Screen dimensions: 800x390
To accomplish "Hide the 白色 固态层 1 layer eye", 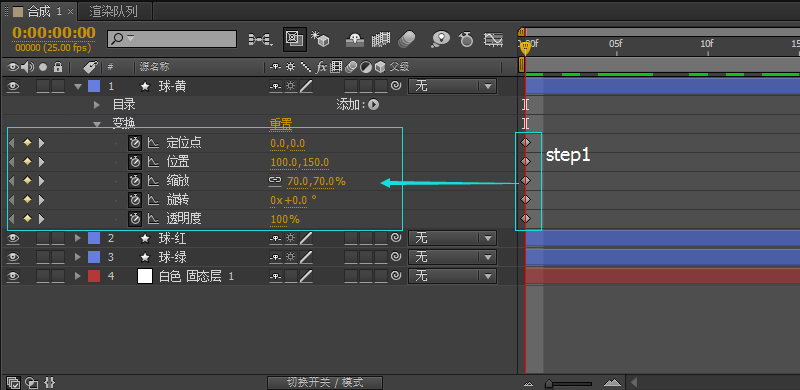I will click(x=13, y=276).
